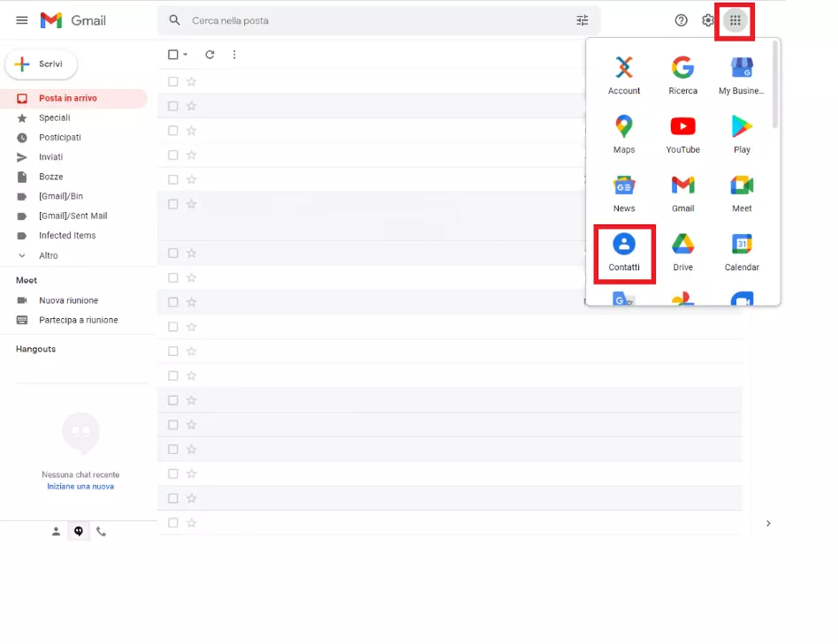This screenshot has width=838, height=644.
Task: Open the Contatti app
Action: click(x=624, y=252)
